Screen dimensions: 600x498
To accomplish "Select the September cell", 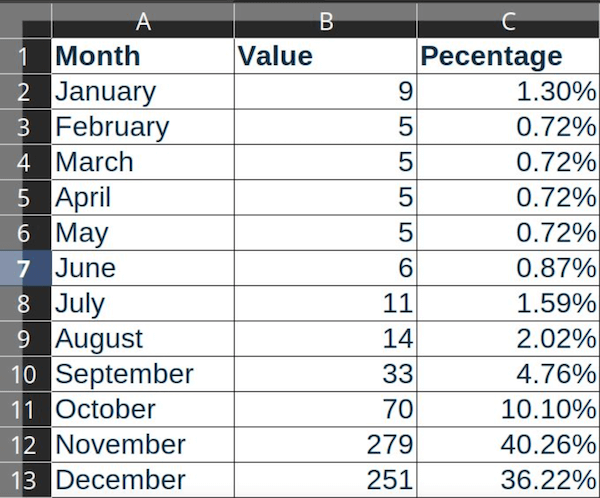I will [x=142, y=374].
